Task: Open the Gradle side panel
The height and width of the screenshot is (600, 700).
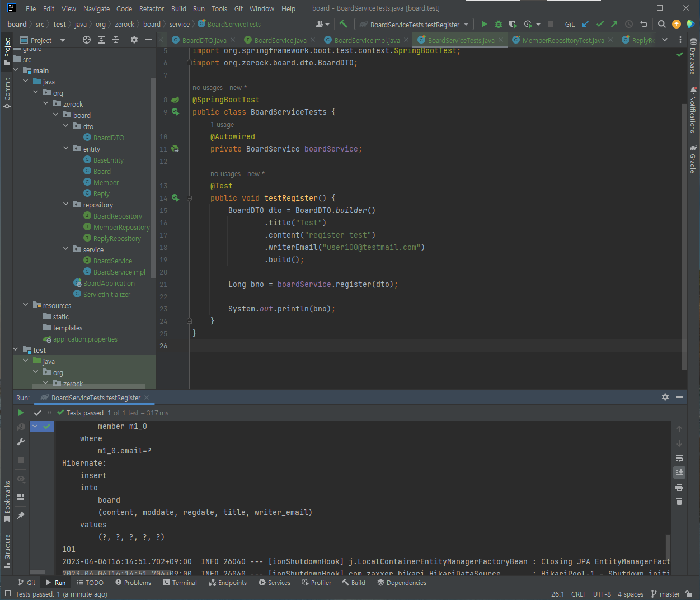Action: [693, 159]
